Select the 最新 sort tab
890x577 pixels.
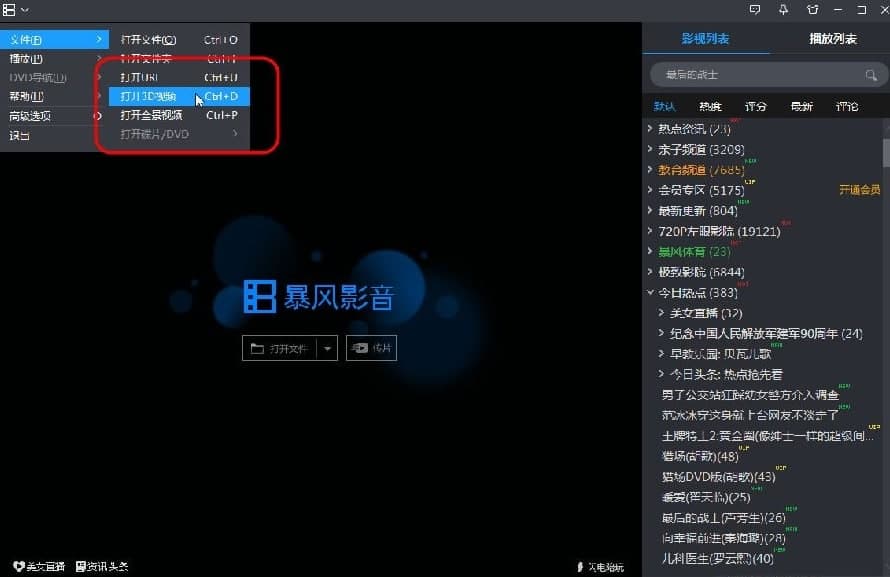tap(801, 106)
